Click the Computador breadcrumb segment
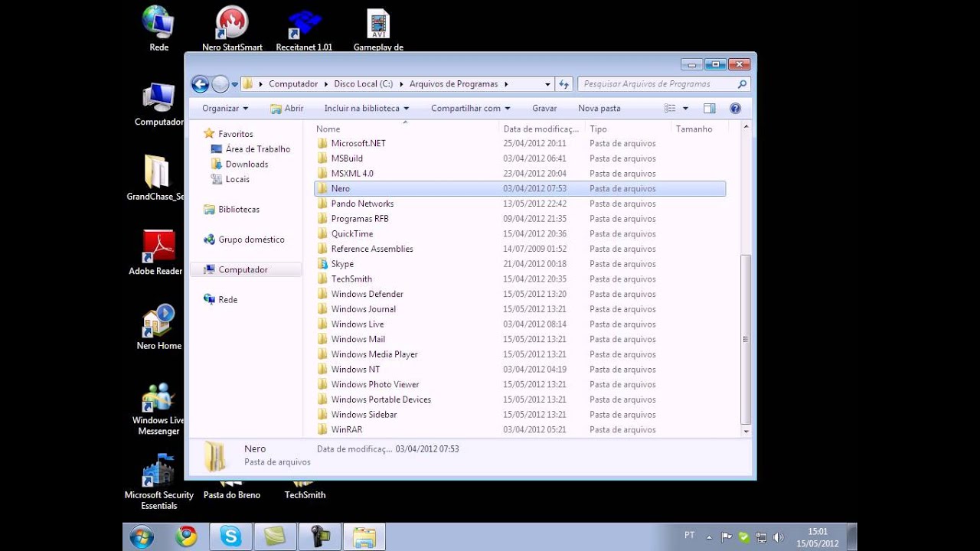980x551 pixels. pos(293,84)
